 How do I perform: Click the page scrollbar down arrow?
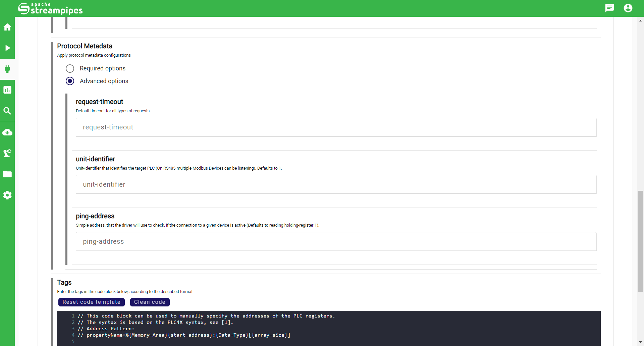tap(640, 342)
